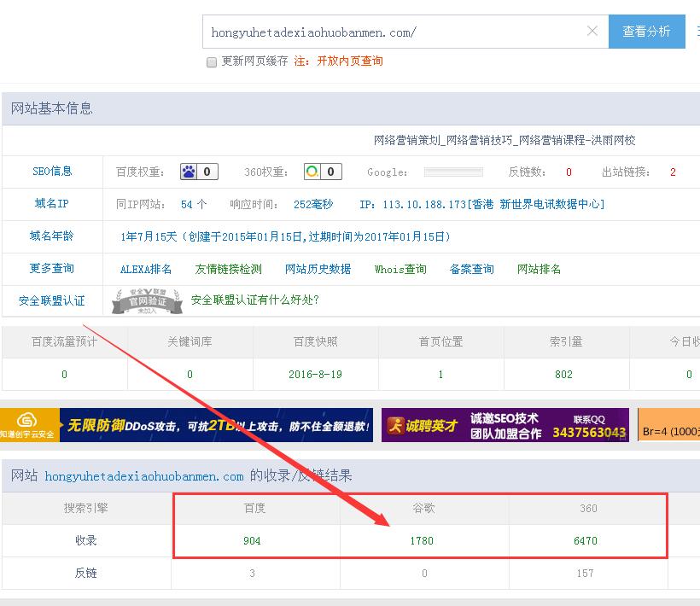The height and width of the screenshot is (606, 700).
Task: Click the 索引量 value 802
Action: pos(563,375)
